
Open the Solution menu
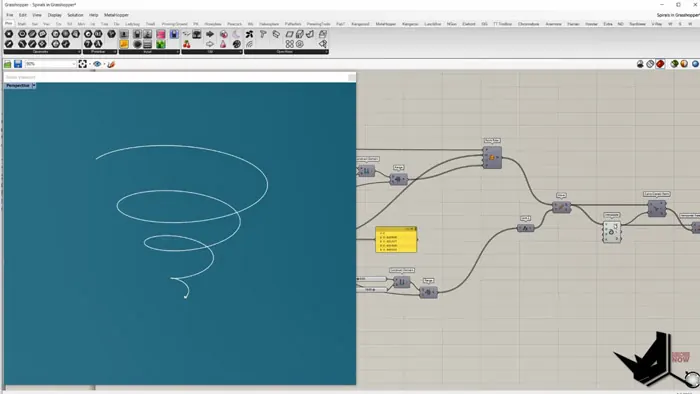click(75, 15)
